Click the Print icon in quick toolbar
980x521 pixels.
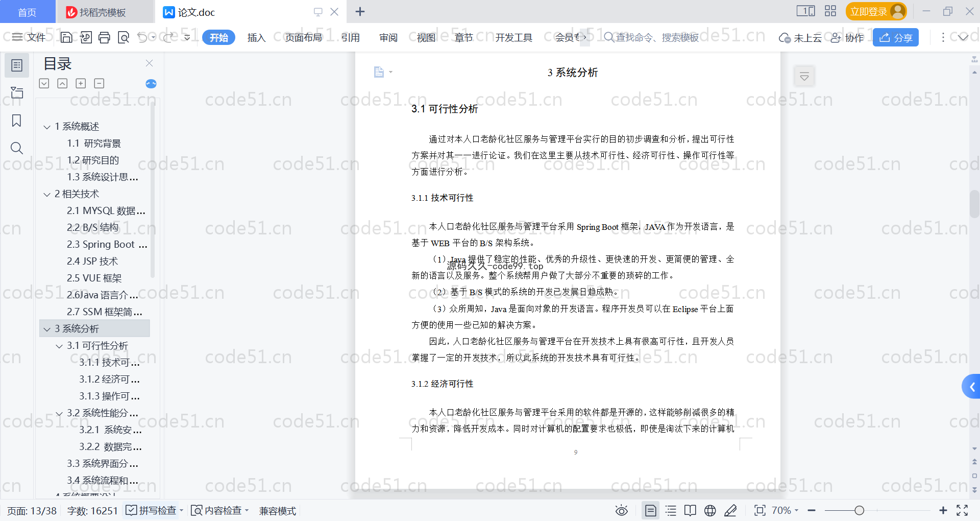(104, 37)
